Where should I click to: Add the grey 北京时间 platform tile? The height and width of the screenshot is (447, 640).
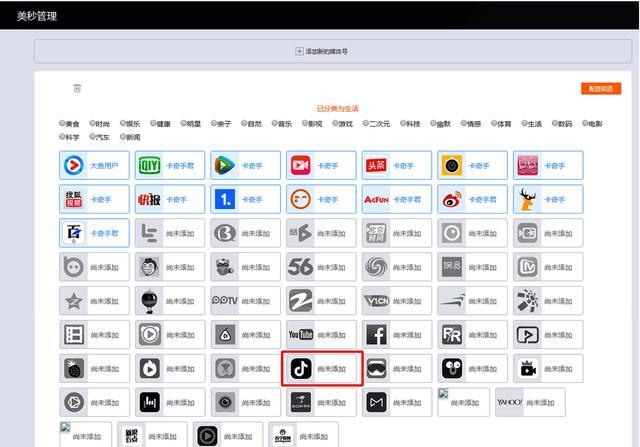[x=397, y=233]
